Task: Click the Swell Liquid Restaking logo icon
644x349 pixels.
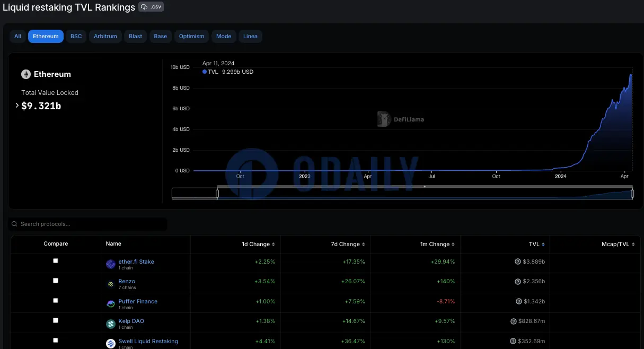Action: tap(110, 344)
